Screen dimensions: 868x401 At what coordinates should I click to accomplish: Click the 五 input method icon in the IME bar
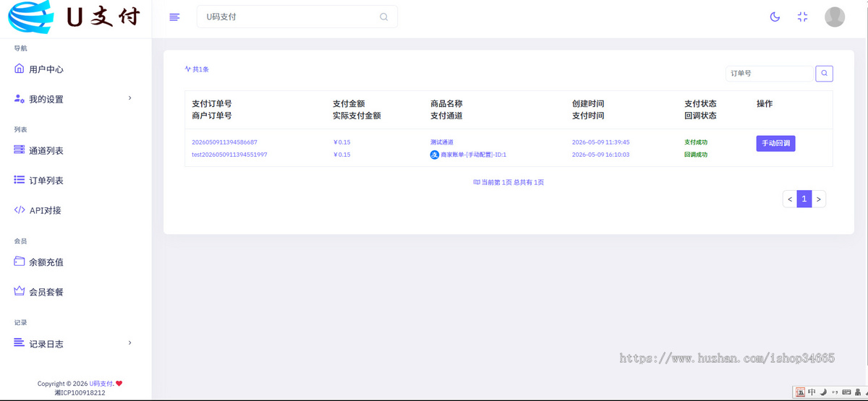pyautogui.click(x=800, y=392)
